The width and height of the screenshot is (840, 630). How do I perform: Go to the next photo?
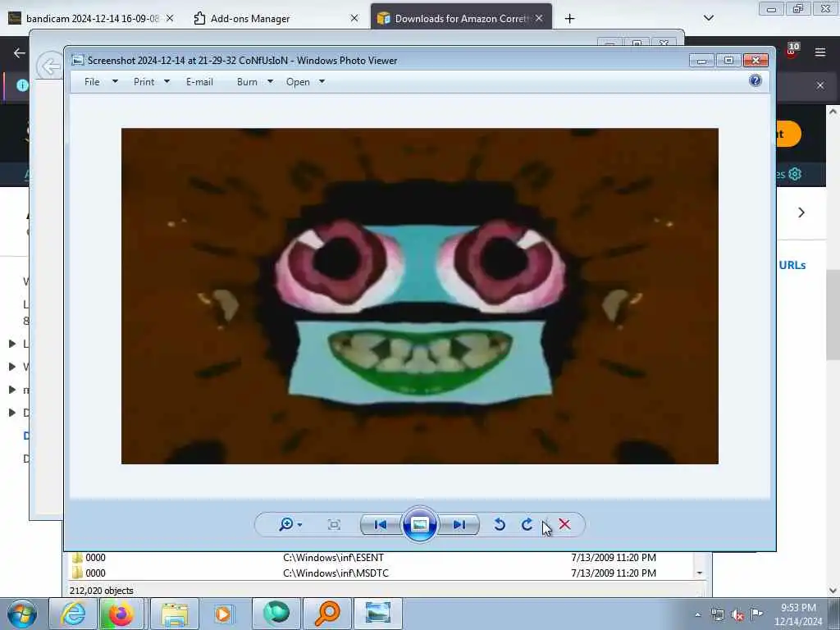pos(459,524)
